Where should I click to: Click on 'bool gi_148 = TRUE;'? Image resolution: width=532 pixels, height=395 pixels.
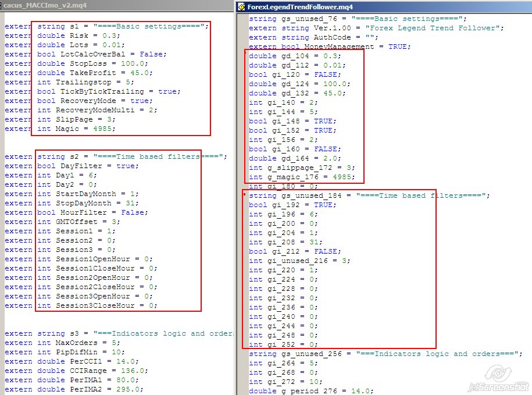[x=292, y=121]
